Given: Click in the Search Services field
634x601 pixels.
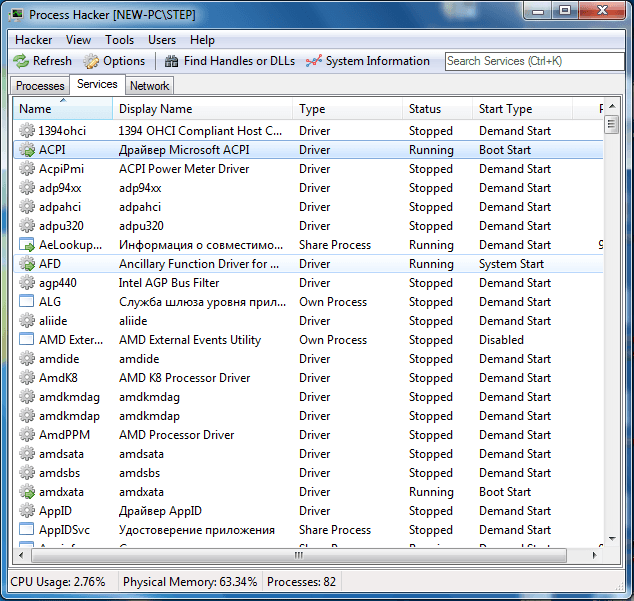Looking at the screenshot, I should 535,61.
